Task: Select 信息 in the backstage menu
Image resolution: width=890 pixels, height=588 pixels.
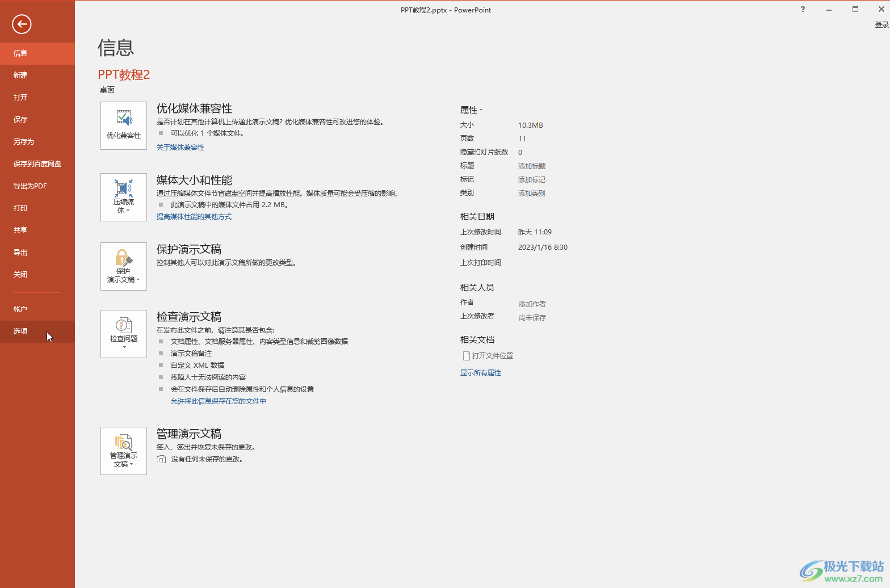Action: tap(37, 53)
